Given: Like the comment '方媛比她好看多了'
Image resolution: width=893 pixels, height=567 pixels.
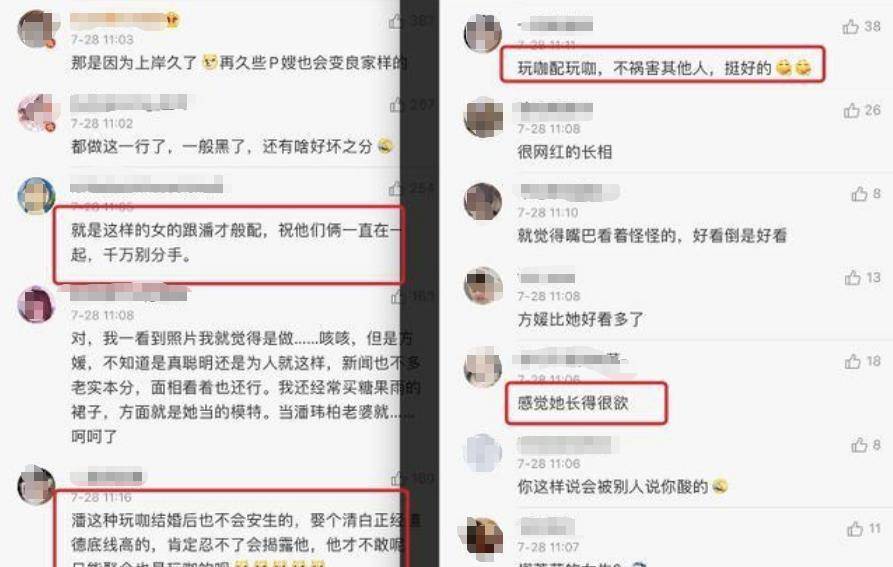Looking at the screenshot, I should (853, 277).
